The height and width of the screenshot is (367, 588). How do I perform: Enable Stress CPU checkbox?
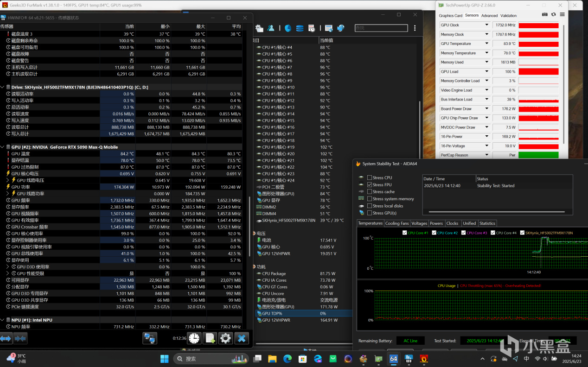point(370,177)
